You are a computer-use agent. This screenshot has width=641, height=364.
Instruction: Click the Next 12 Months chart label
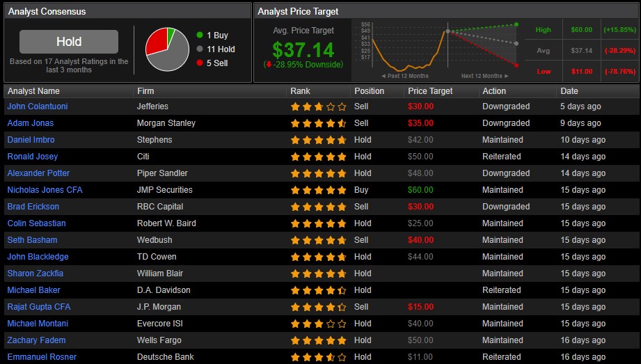coord(485,76)
